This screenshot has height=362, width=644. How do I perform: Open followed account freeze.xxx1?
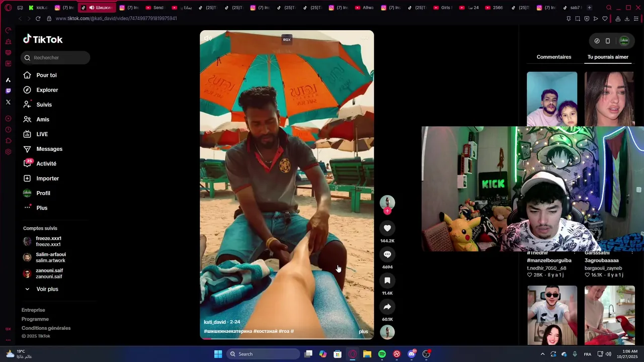point(48,241)
